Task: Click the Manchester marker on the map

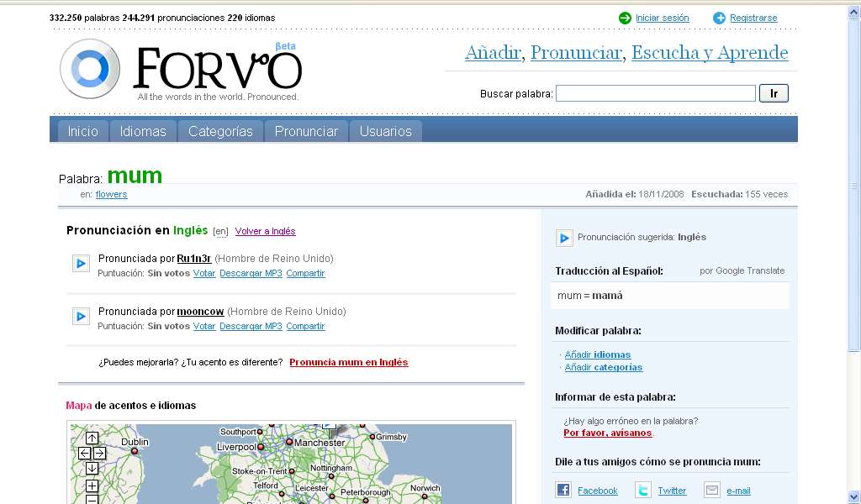Action: pos(289,441)
